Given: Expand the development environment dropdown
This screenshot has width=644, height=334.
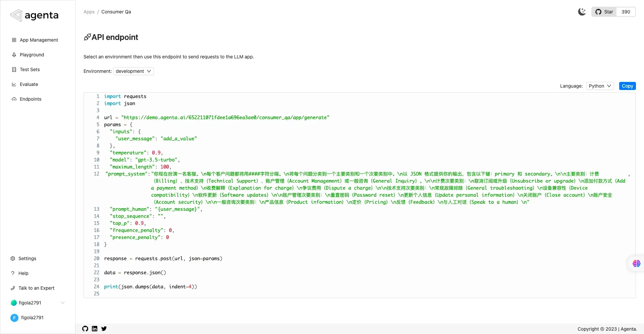Looking at the screenshot, I should coord(133,71).
